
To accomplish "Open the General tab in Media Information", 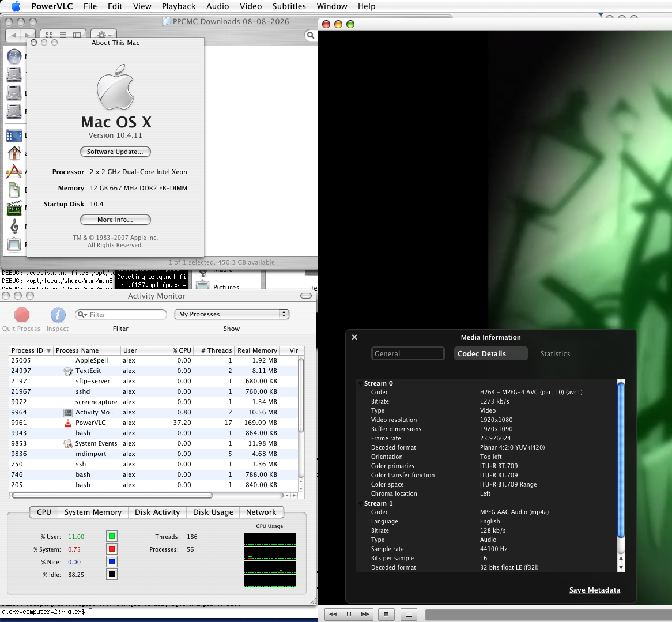I will (x=407, y=353).
